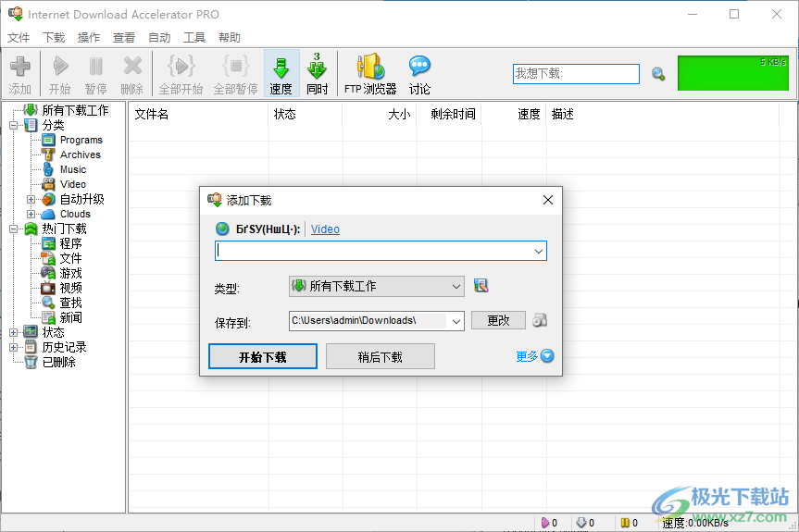Open the 工具 menu

pyautogui.click(x=194, y=38)
